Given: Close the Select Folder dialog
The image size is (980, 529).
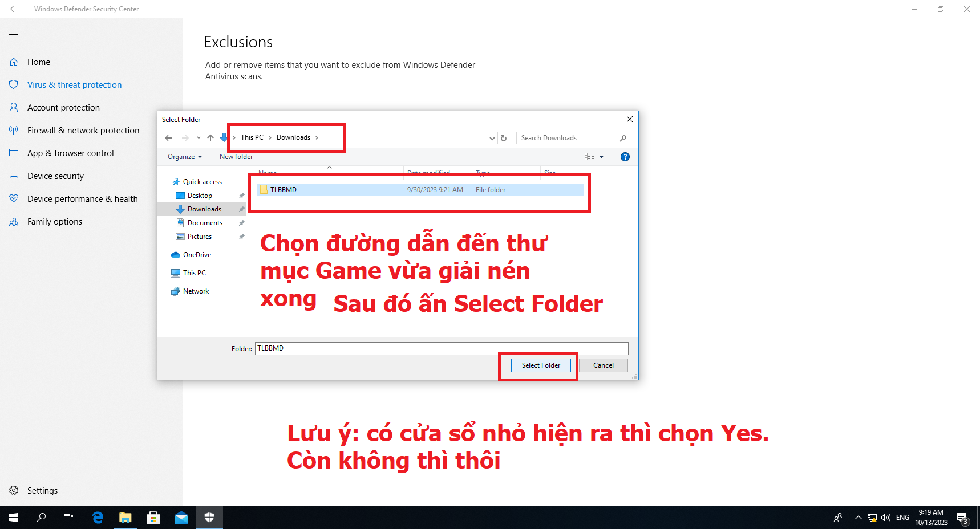Looking at the screenshot, I should tap(630, 119).
